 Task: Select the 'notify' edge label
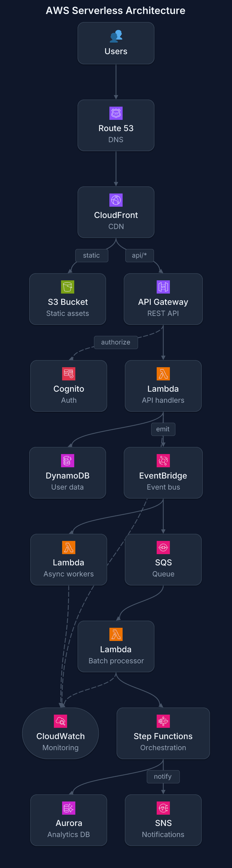[163, 777]
